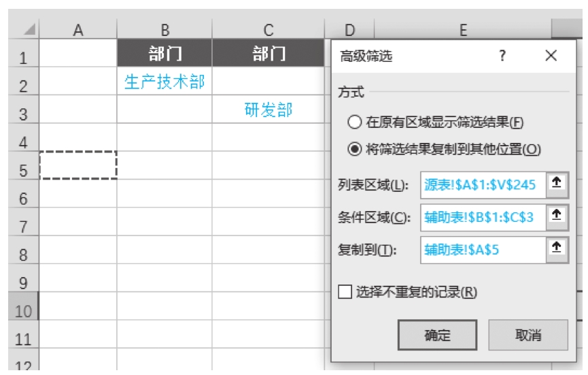Click inside the 条件区域 input field
This screenshot has width=588, height=375.
pyautogui.click(x=483, y=216)
